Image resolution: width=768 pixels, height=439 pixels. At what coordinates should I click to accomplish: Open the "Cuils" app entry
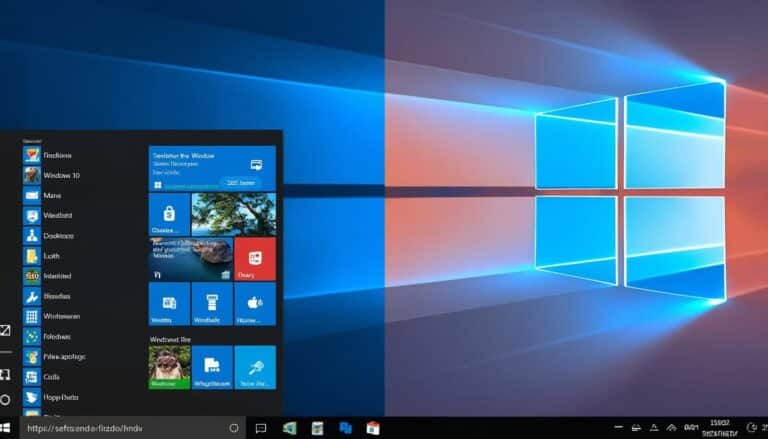click(42, 376)
